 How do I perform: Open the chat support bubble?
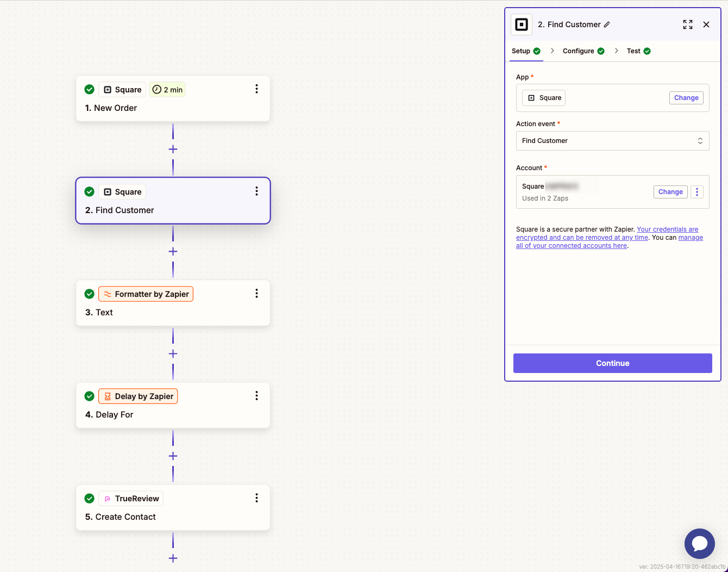(700, 544)
